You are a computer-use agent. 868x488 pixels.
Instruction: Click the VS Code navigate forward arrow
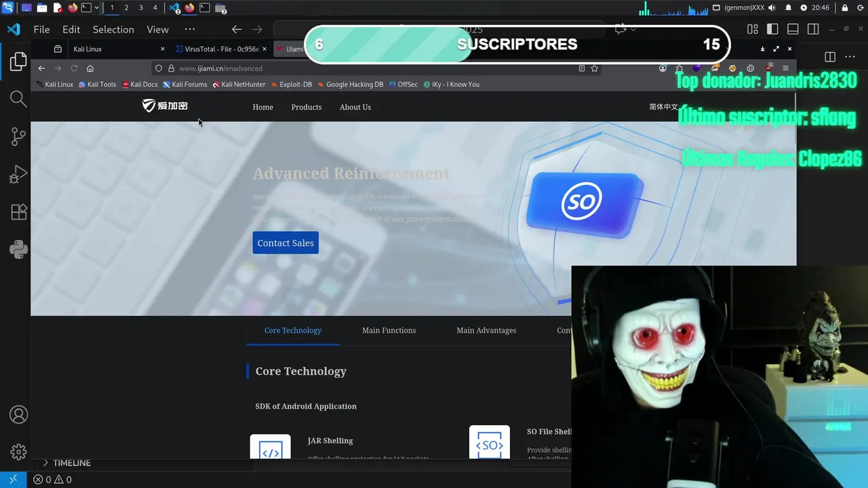pyautogui.click(x=257, y=29)
